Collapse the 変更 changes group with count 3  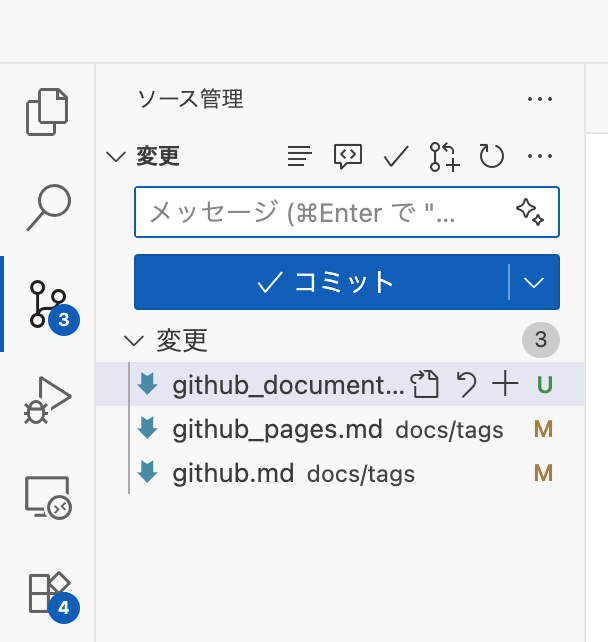[134, 340]
